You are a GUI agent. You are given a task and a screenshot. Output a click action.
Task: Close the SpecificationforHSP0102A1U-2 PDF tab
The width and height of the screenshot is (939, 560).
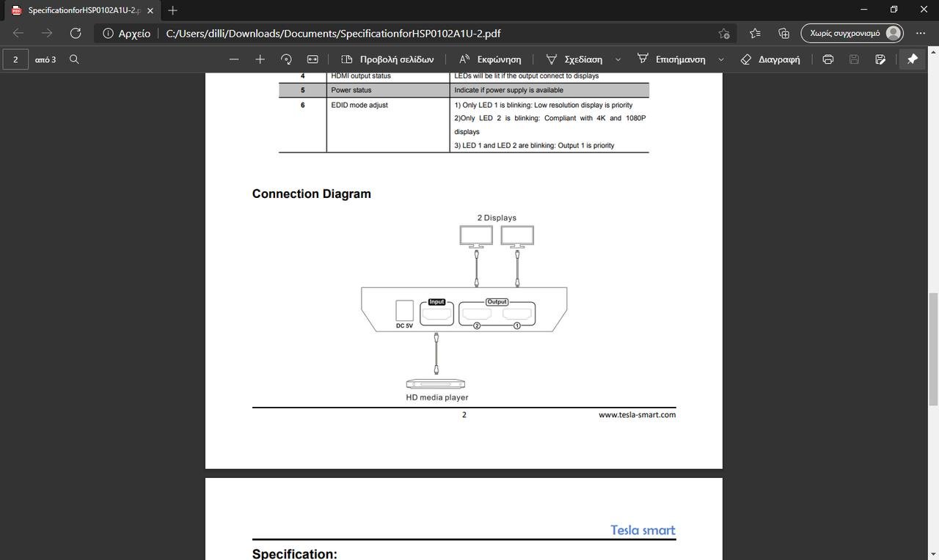[150, 10]
